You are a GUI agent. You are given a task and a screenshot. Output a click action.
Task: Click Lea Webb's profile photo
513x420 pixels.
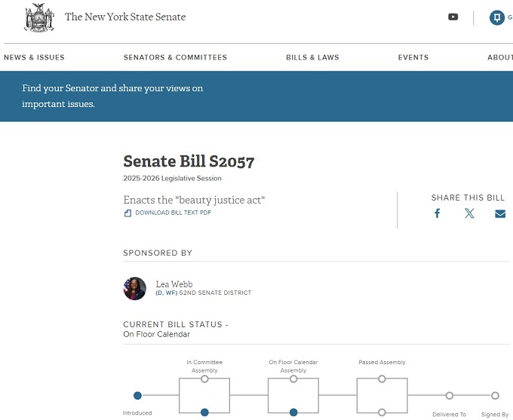click(x=135, y=288)
